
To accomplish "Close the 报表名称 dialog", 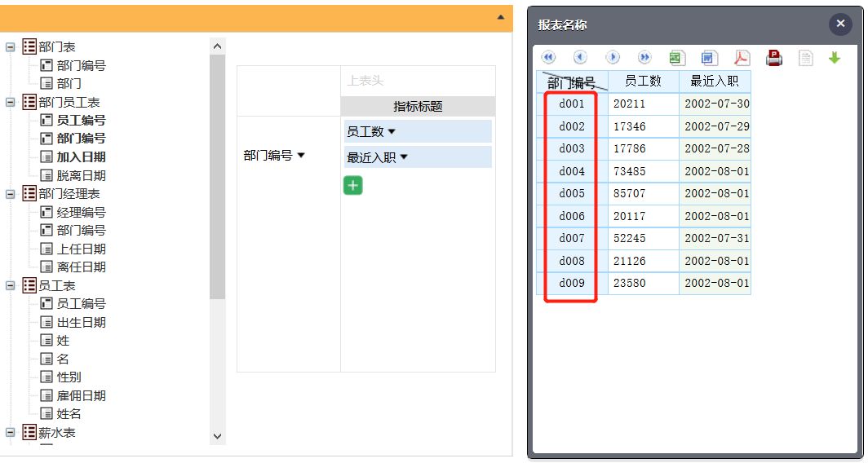I will click(840, 24).
